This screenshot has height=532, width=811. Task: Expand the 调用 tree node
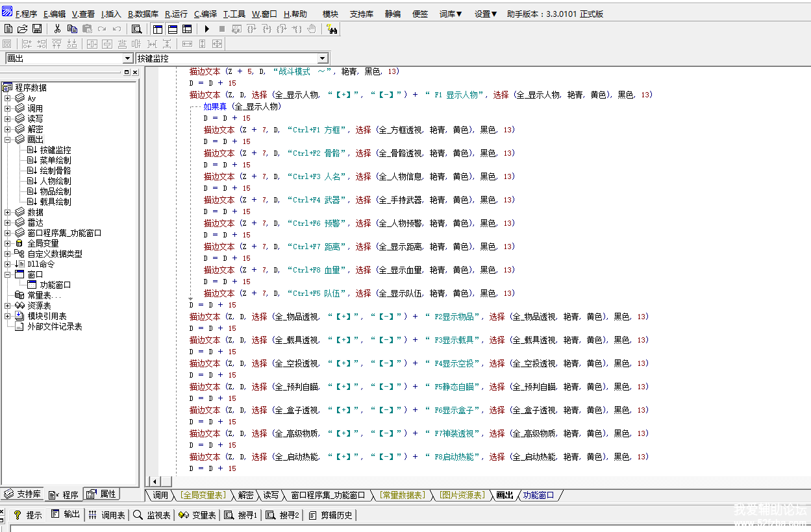coord(8,108)
